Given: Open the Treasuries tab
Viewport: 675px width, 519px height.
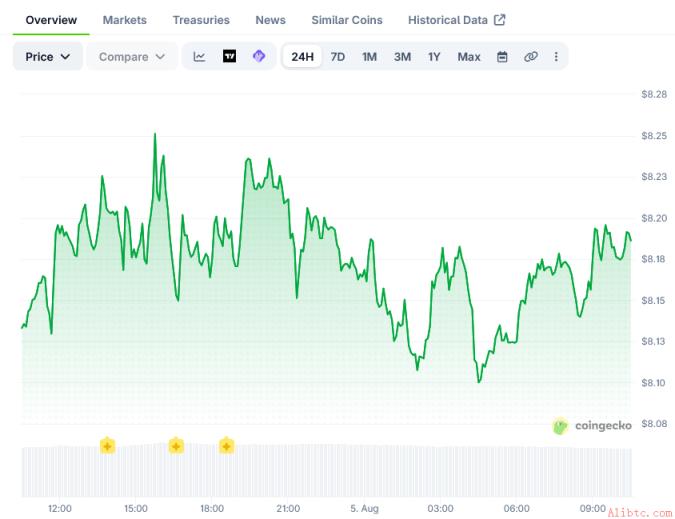Looking at the screenshot, I should tap(201, 20).
